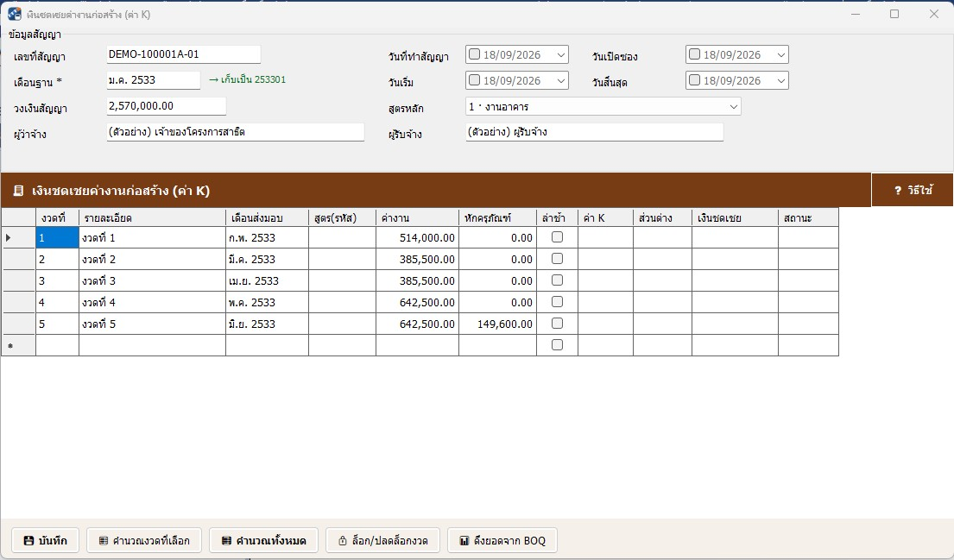Expand the วันเปิดซอง date picker arrow
954x560 pixels.
pyautogui.click(x=780, y=54)
